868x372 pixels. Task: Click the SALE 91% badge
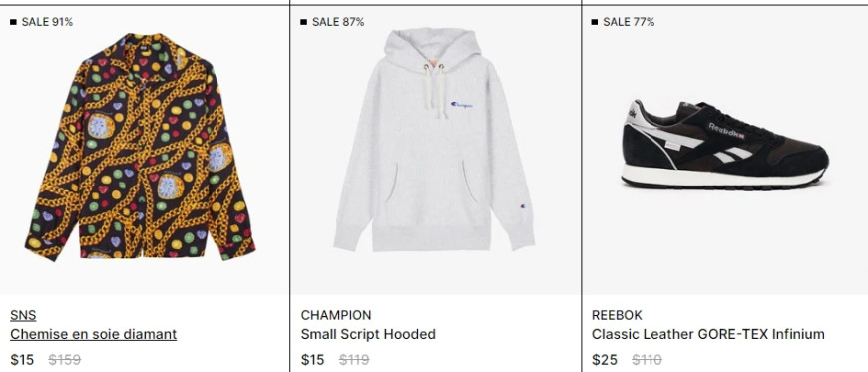pyautogui.click(x=47, y=22)
